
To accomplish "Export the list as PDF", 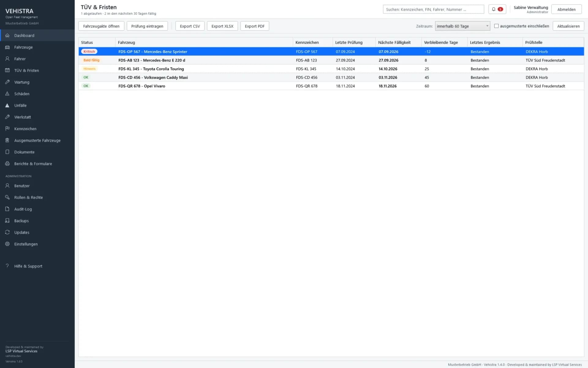I will 255,26.
